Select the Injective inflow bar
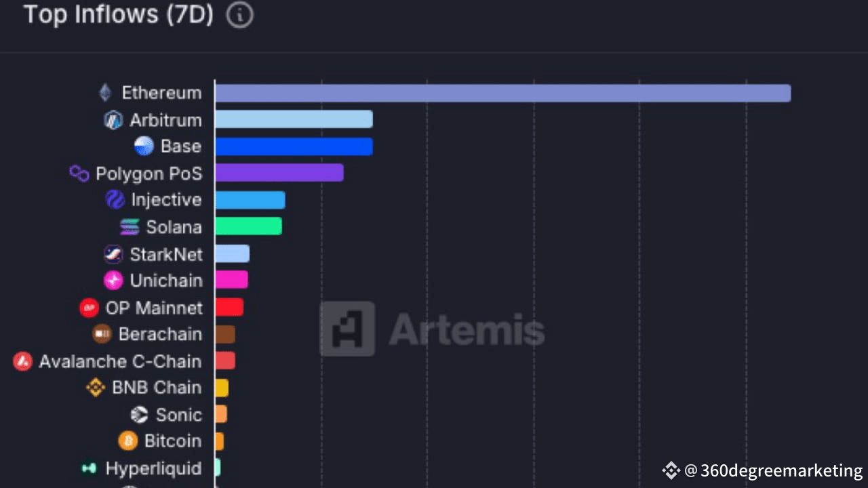Image resolution: width=868 pixels, height=488 pixels. tap(250, 200)
